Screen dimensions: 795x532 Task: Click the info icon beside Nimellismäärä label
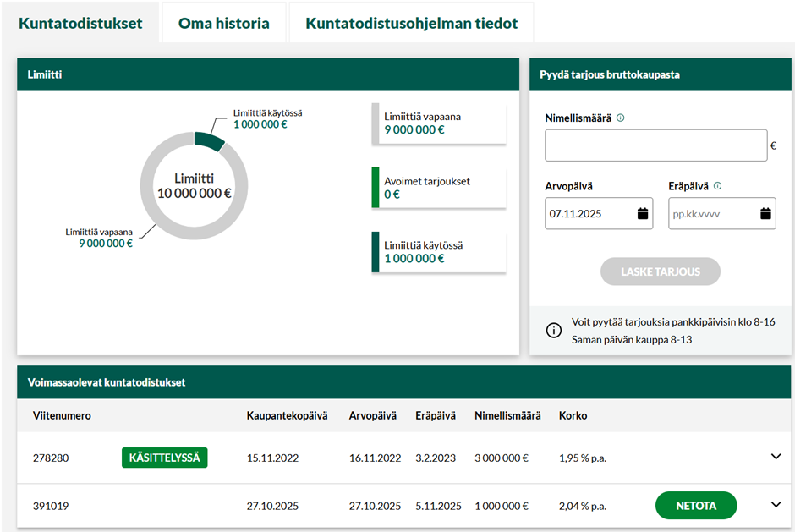621,118
